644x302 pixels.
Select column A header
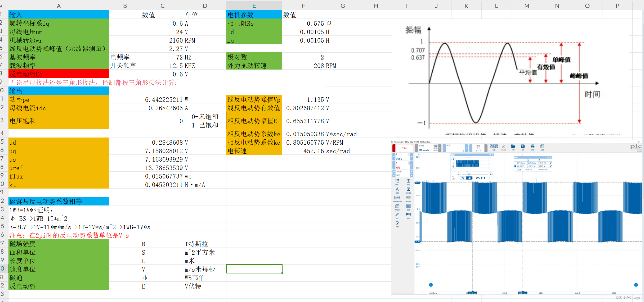pos(59,6)
